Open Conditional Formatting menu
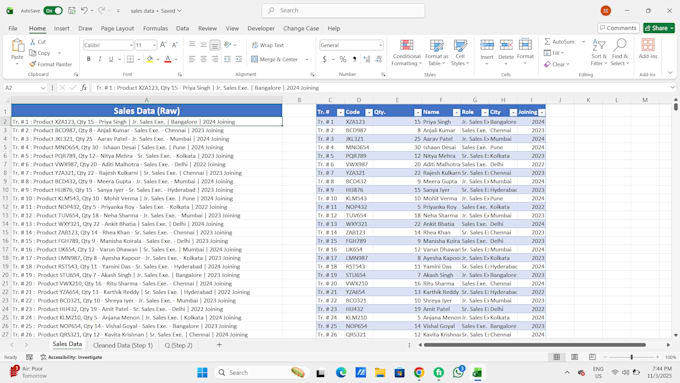680x383 pixels. pos(406,52)
